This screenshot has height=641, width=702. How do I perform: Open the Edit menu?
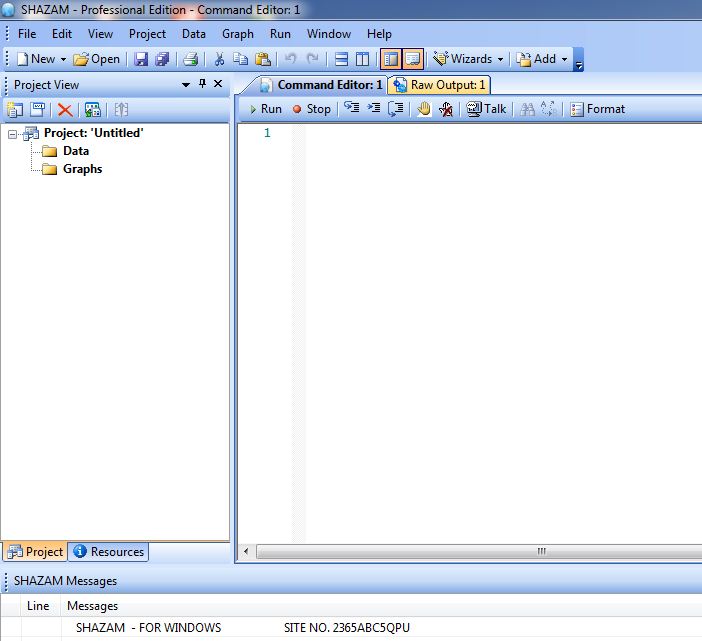click(62, 34)
